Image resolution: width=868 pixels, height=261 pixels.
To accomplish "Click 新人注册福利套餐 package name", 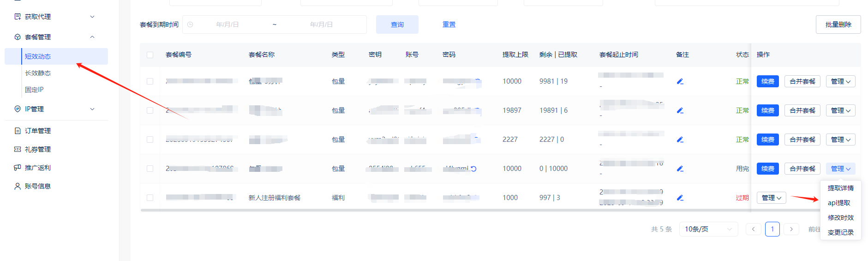I will click(275, 198).
